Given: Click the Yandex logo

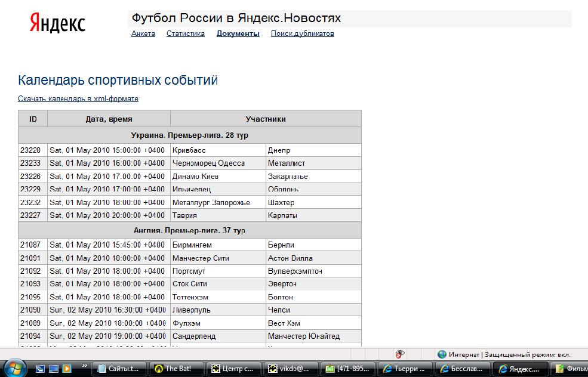Looking at the screenshot, I should click(x=57, y=23).
